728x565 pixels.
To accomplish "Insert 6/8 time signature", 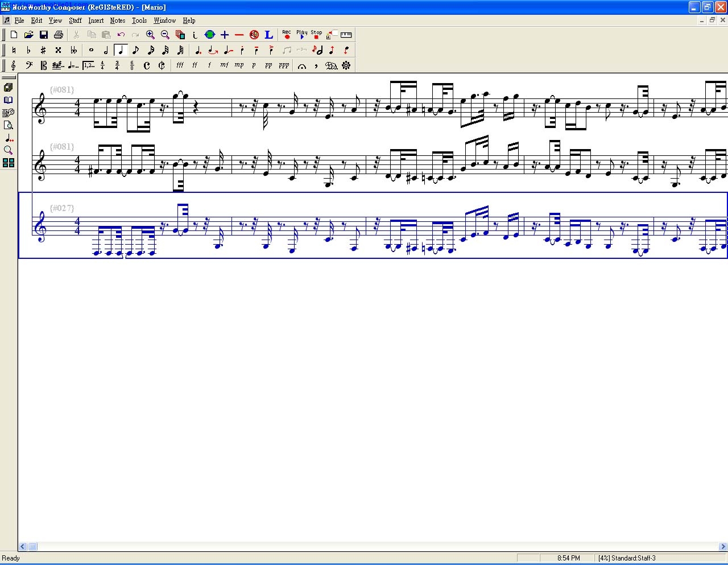I will pyautogui.click(x=132, y=65).
